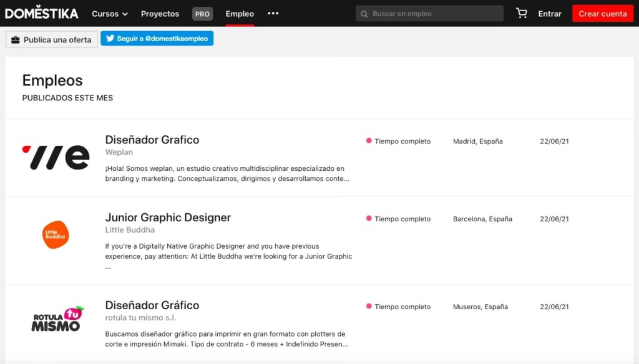Open the three-dots more menu
The image size is (639, 364).
tap(273, 13)
